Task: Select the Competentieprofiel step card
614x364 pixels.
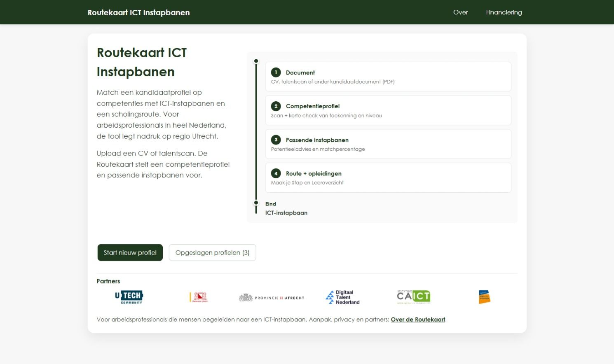Action: click(388, 110)
